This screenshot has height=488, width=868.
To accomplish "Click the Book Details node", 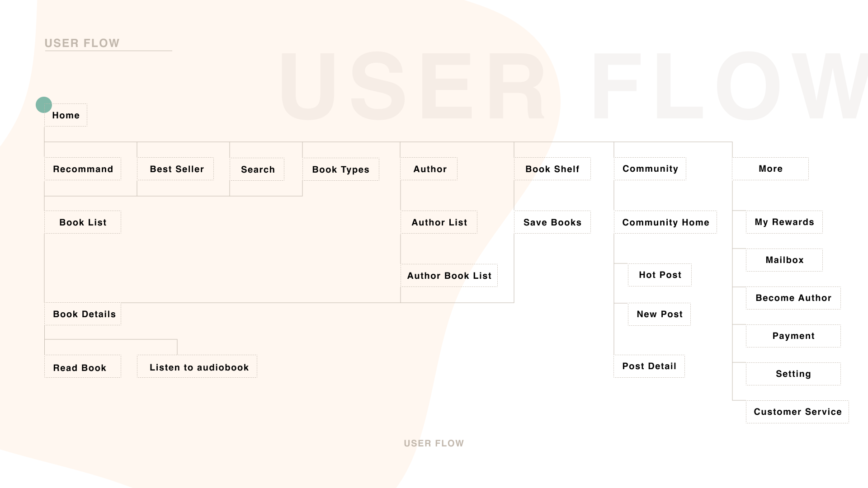I will 83,314.
